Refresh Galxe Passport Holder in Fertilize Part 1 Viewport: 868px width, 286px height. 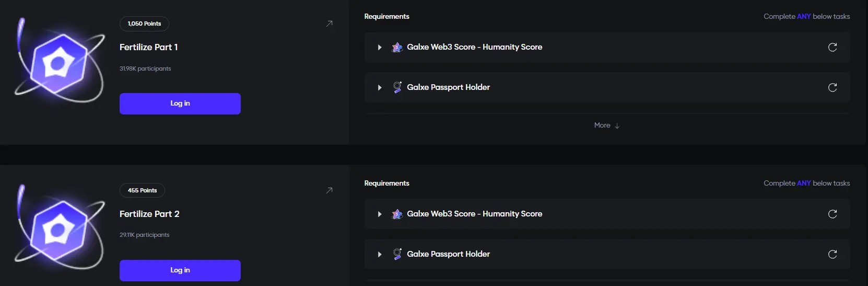click(832, 87)
